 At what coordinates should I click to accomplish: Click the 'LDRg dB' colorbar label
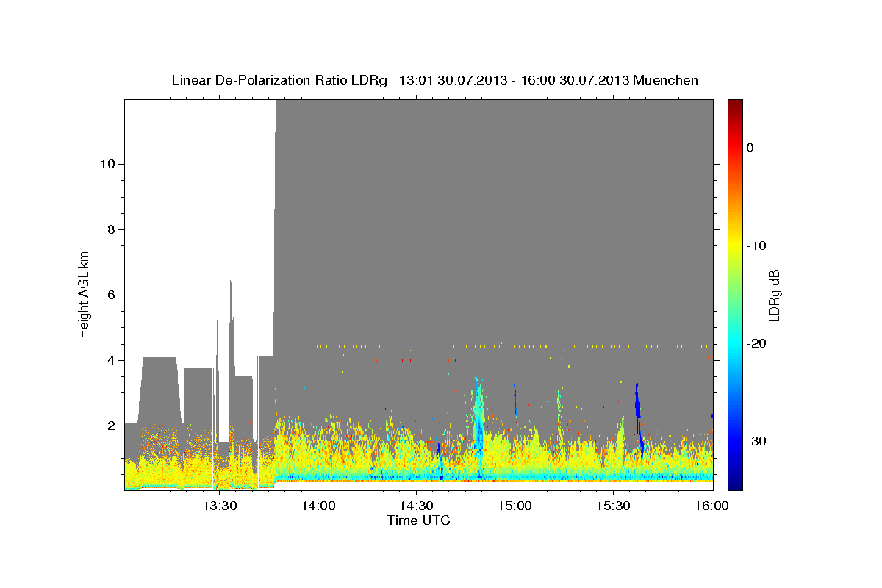coord(773,295)
